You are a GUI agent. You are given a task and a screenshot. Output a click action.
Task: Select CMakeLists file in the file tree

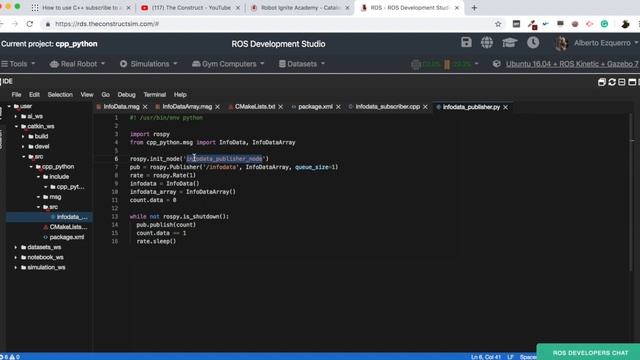pyautogui.click(x=68, y=227)
